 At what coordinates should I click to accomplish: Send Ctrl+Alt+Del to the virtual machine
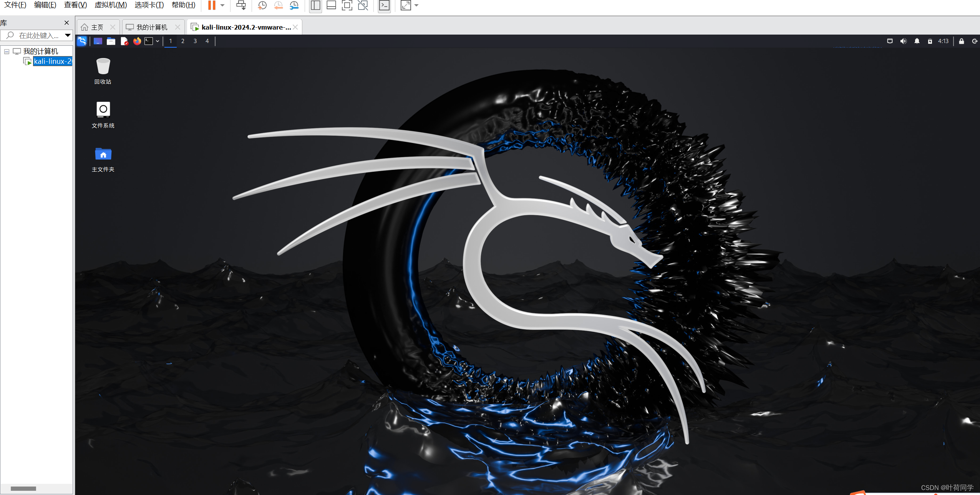pos(241,5)
